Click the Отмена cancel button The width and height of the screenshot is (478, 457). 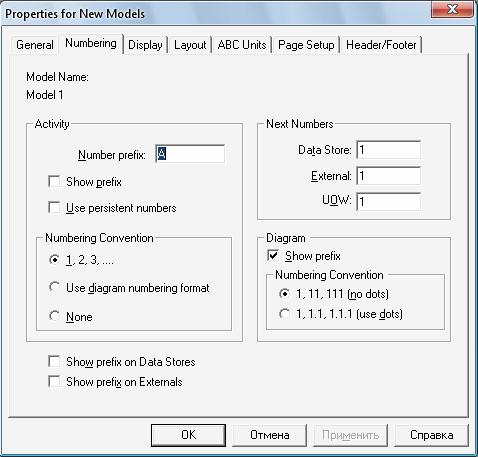pos(269,435)
